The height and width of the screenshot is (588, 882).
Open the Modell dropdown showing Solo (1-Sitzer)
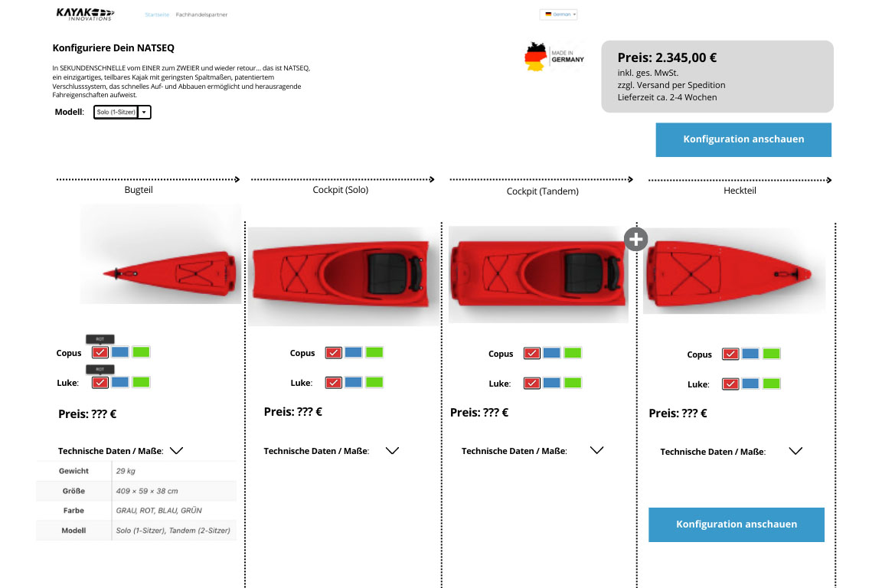point(122,112)
